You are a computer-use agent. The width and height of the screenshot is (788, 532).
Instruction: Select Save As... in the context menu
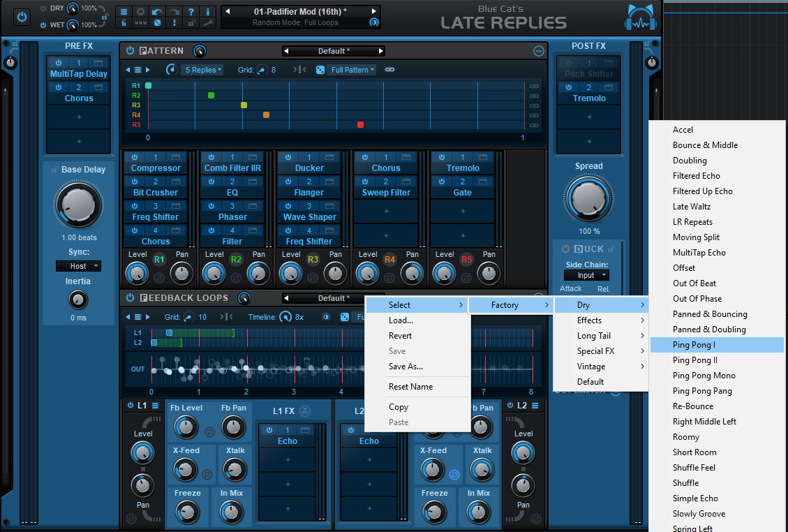406,367
